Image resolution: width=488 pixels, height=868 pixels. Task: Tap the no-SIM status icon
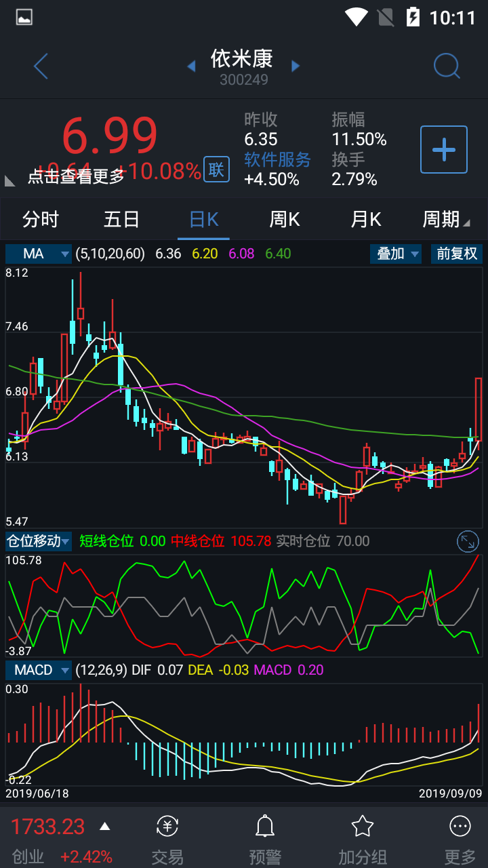point(386,17)
